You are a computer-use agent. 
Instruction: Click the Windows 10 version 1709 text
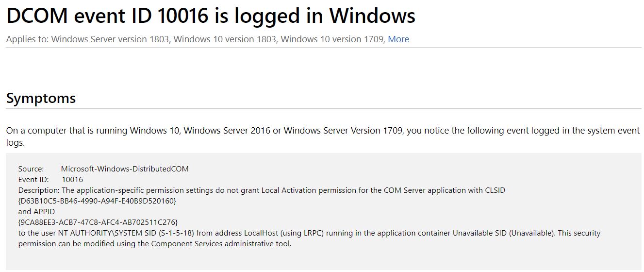coord(332,39)
